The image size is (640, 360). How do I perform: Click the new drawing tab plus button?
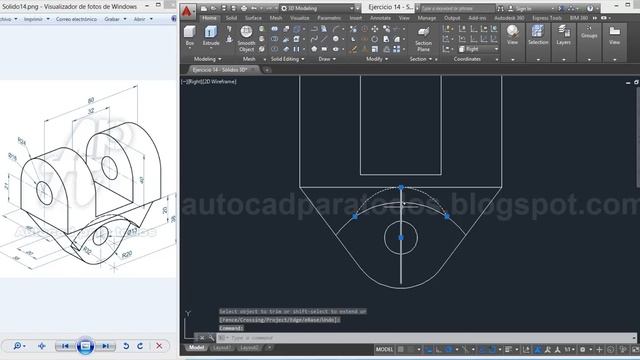(267, 70)
